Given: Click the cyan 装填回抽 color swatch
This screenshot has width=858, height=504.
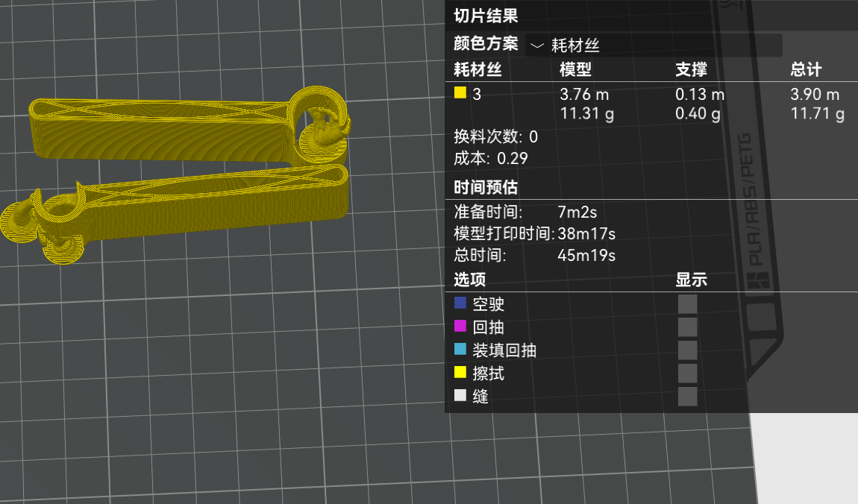Looking at the screenshot, I should (460, 350).
